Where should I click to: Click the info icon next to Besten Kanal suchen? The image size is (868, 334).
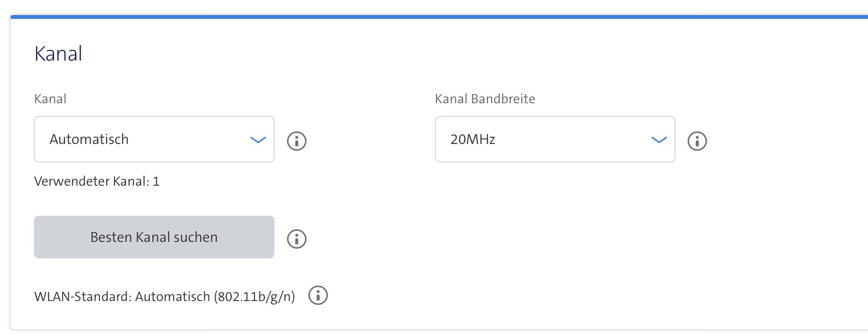pos(297,238)
